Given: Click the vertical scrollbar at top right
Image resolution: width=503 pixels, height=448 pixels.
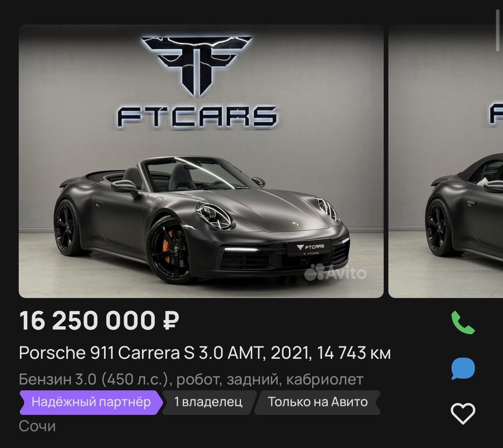Looking at the screenshot, I should point(498,30).
